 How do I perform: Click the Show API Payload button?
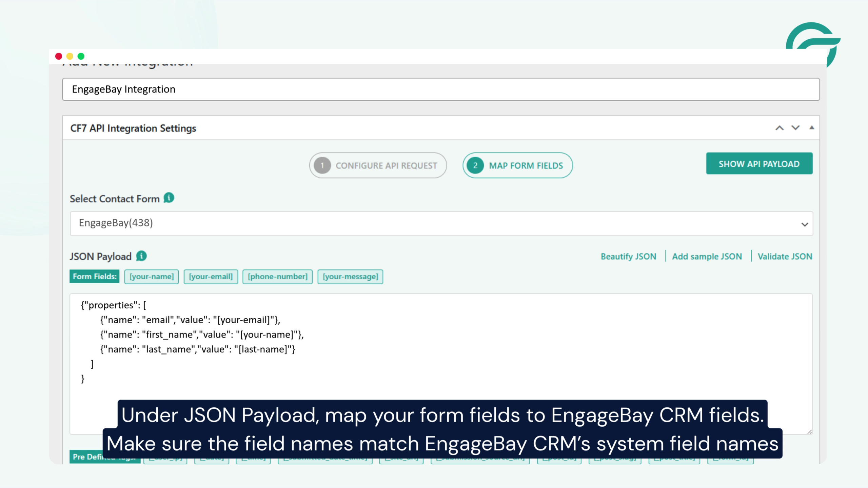pyautogui.click(x=759, y=164)
